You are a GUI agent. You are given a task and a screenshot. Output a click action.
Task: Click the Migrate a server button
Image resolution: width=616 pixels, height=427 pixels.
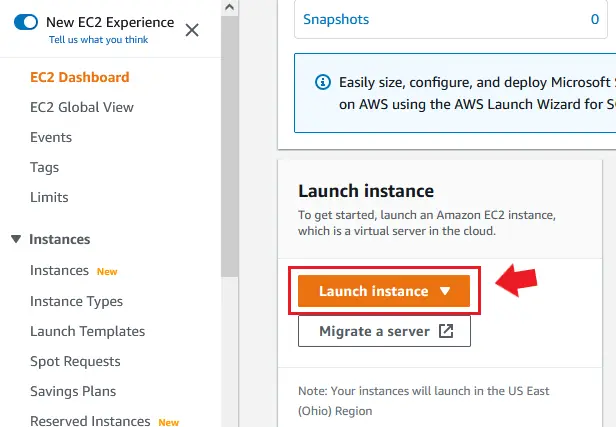pyautogui.click(x=384, y=331)
